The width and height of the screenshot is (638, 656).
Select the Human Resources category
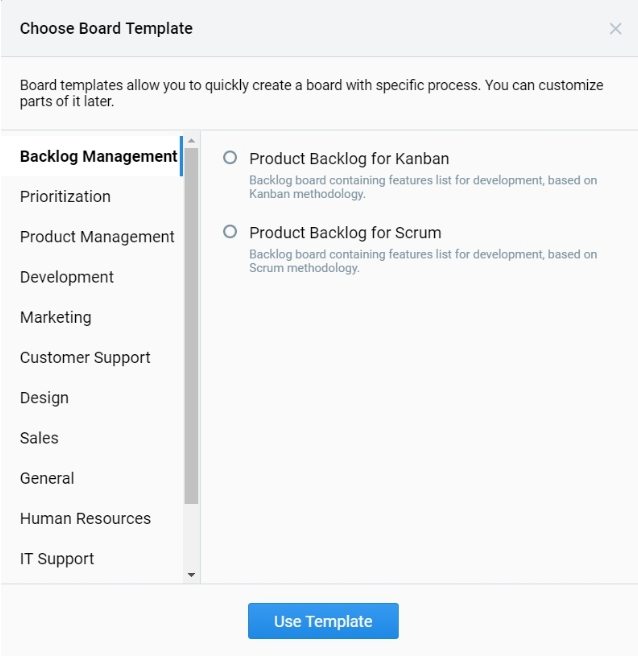[x=85, y=518]
